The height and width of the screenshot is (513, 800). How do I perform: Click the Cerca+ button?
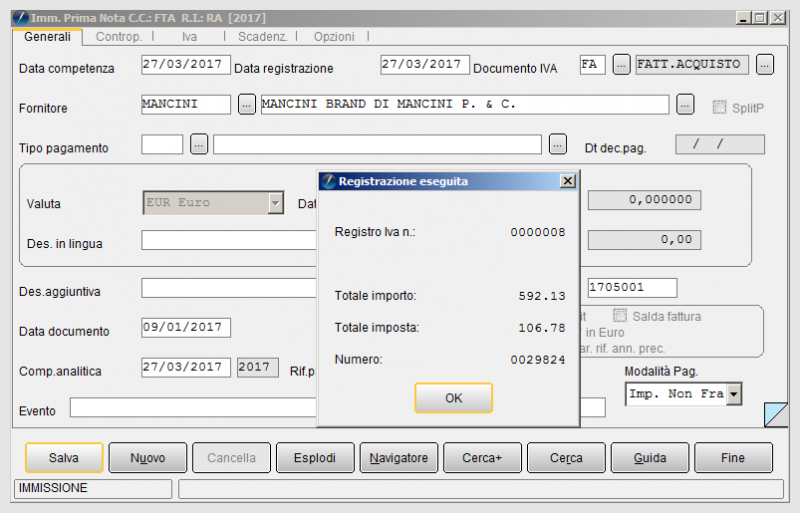(482, 457)
